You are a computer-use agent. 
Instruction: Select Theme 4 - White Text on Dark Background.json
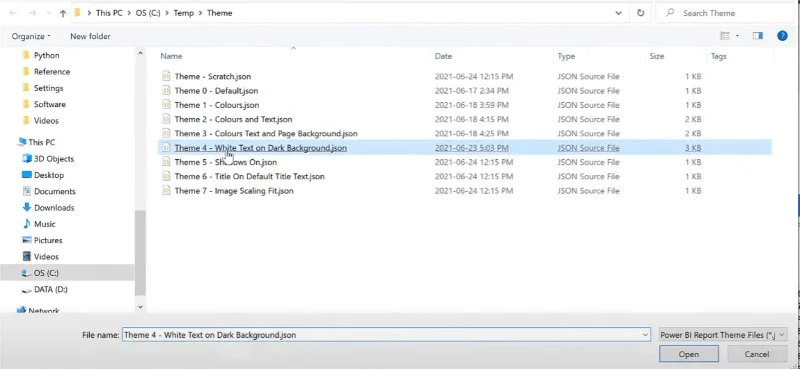pos(261,148)
